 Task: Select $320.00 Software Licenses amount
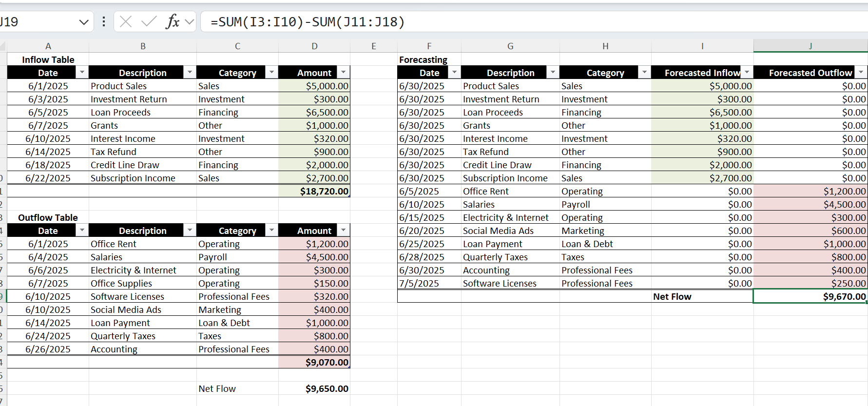pyautogui.click(x=314, y=296)
